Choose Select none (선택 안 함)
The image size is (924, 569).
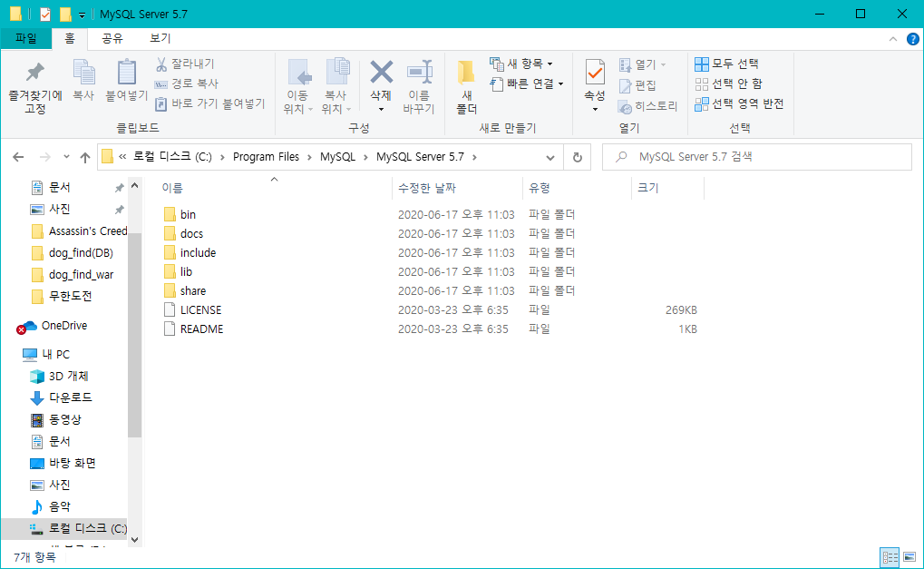pos(728,83)
